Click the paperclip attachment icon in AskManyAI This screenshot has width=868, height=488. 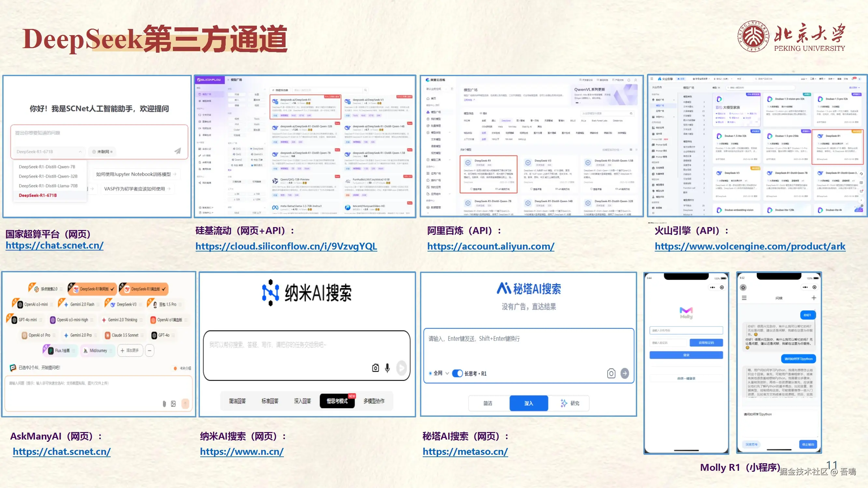point(164,403)
